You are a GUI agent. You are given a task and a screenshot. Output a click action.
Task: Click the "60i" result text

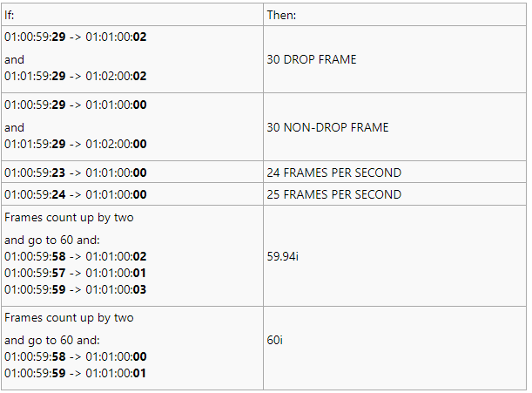[x=275, y=340]
